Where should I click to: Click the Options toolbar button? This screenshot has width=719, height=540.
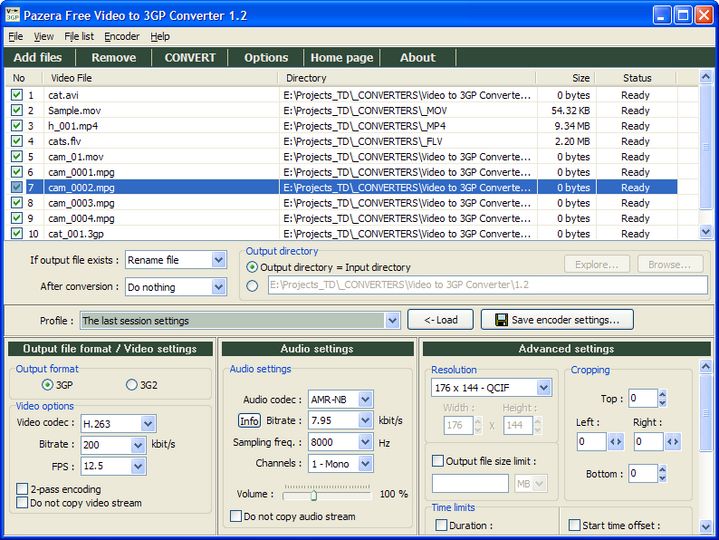tap(266, 57)
